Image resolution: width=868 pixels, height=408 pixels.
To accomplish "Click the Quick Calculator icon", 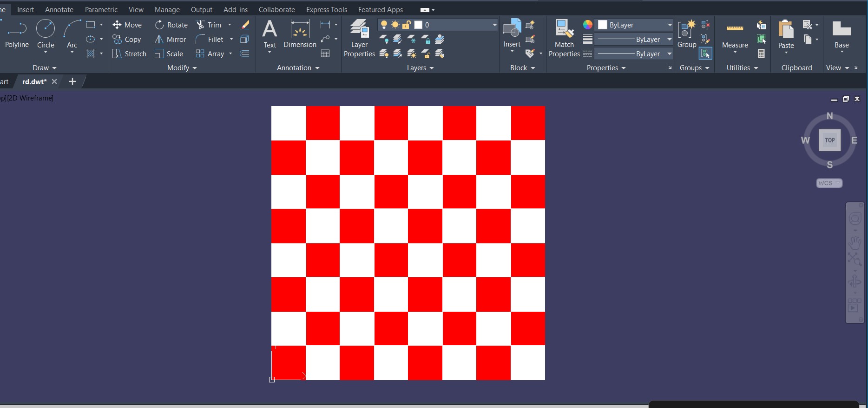I will pos(761,54).
